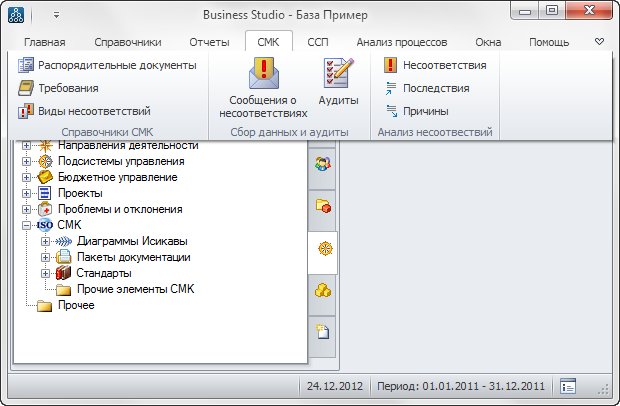Click the Business Studio application logo
The width and height of the screenshot is (620, 406).
tap(16, 15)
